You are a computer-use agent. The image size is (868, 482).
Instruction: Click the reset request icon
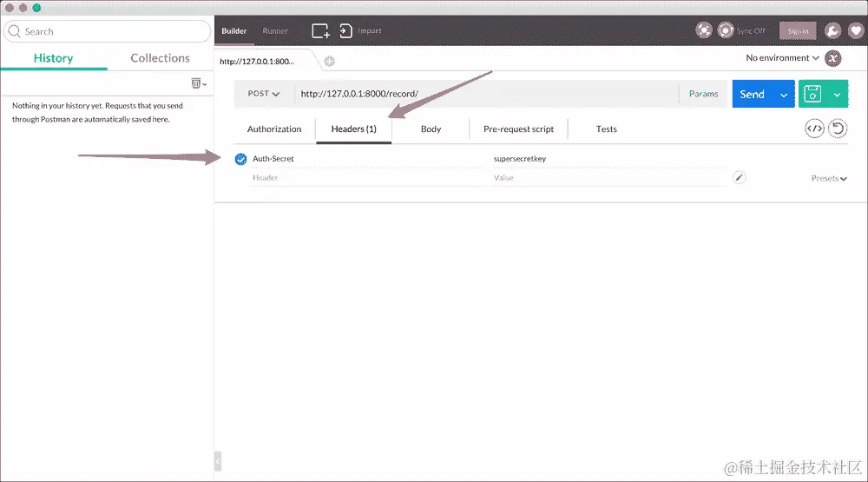(x=838, y=129)
